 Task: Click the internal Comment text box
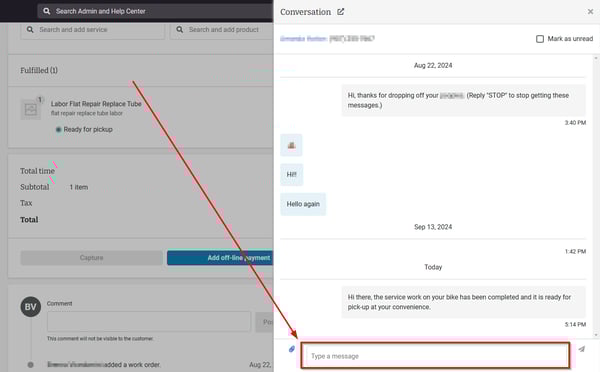click(149, 321)
